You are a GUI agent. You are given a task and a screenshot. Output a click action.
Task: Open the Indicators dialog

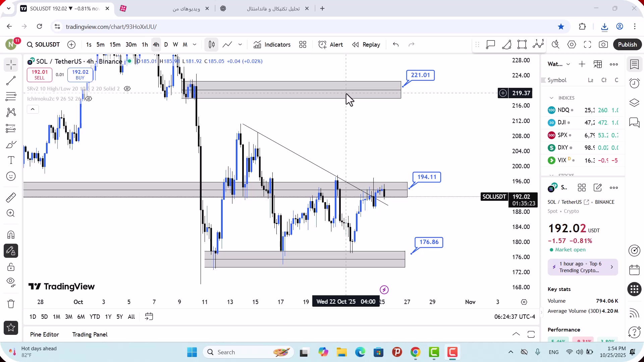(272, 45)
